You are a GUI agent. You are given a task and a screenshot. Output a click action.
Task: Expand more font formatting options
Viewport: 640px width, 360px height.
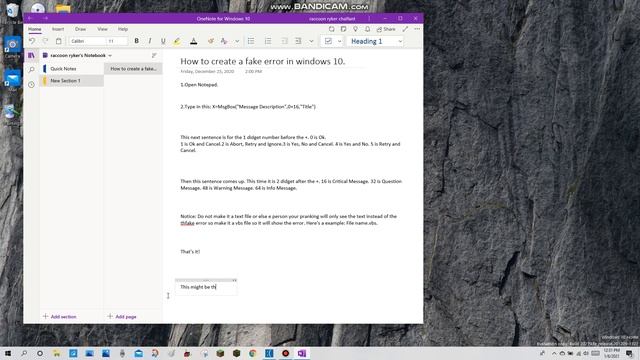click(x=237, y=41)
